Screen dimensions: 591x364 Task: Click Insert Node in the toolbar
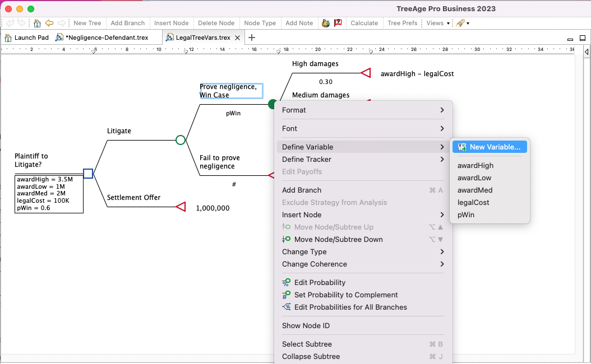(172, 23)
